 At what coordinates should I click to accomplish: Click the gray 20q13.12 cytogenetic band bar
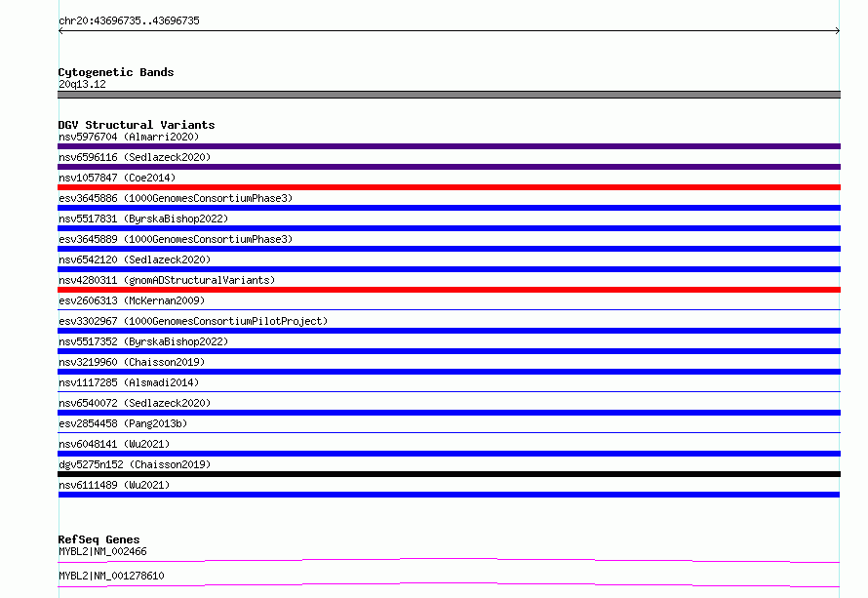pyautogui.click(x=449, y=95)
